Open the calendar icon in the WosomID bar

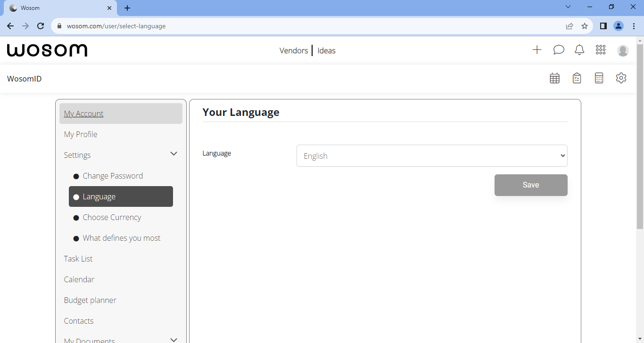pyautogui.click(x=554, y=78)
